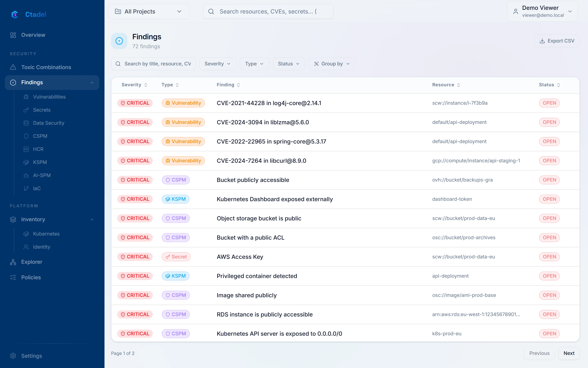Sort table by Type column

coord(170,85)
